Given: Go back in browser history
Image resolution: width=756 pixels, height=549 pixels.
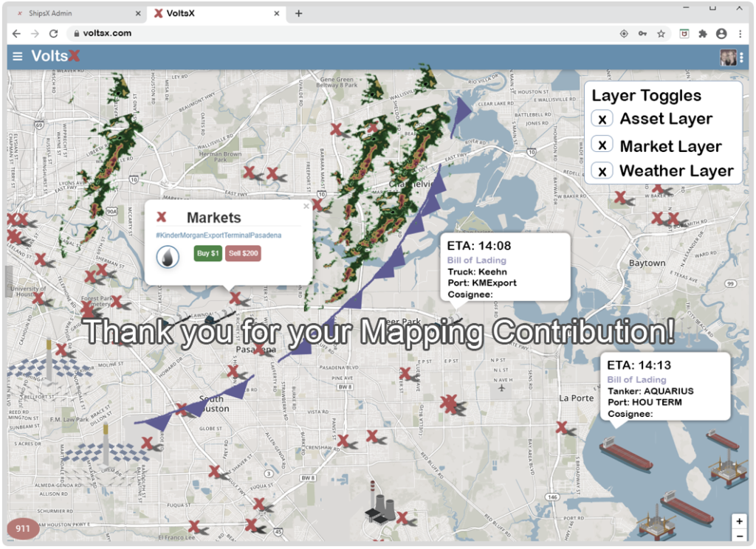Looking at the screenshot, I should [16, 33].
